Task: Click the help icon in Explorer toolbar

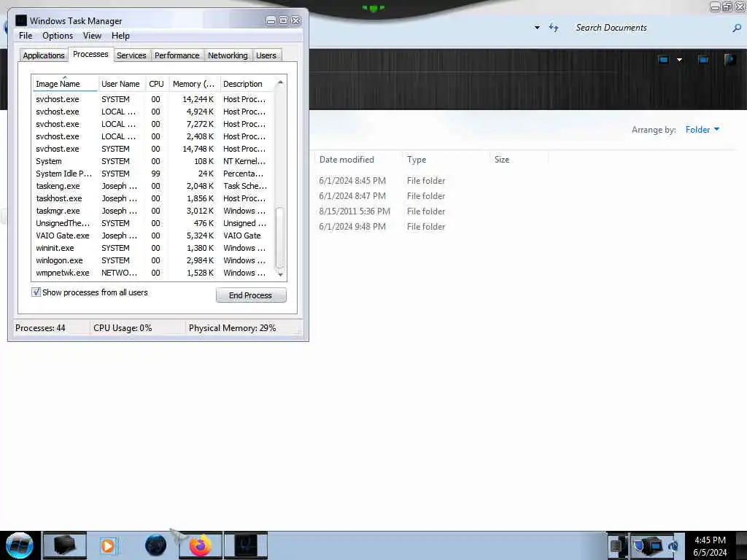Action: (x=729, y=60)
